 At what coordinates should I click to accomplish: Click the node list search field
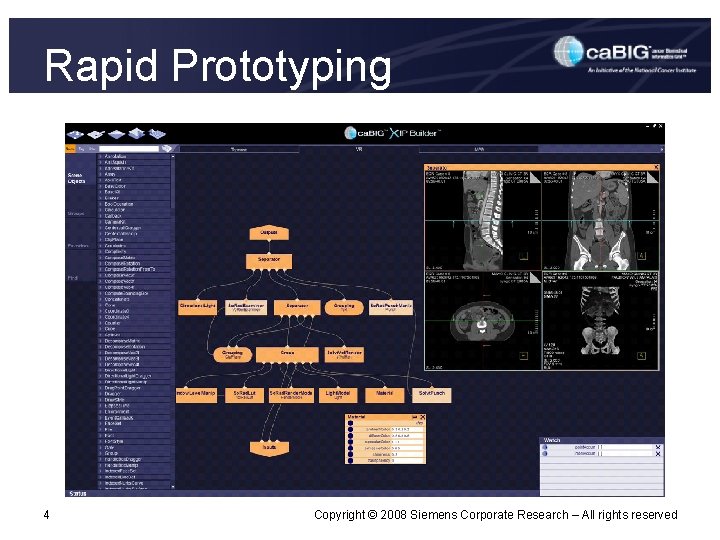point(129,149)
